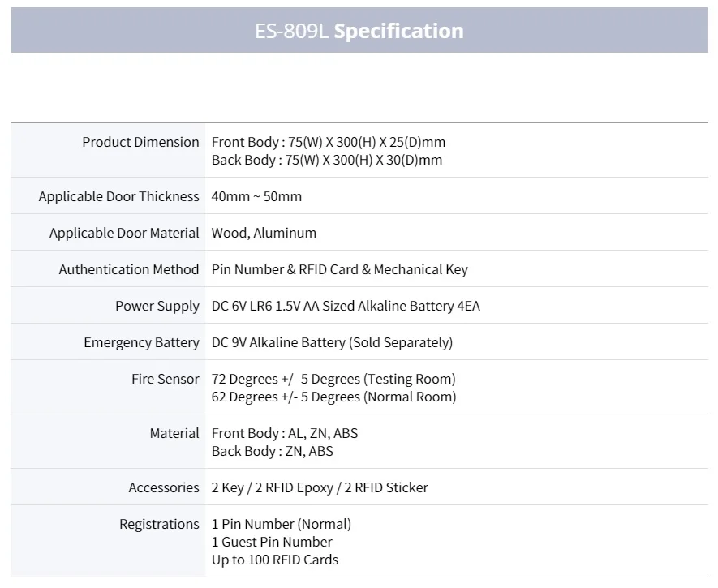The image size is (718, 588).
Task: Click the 2 Key / 2 RFID Epoxy value
Action: tap(320, 487)
